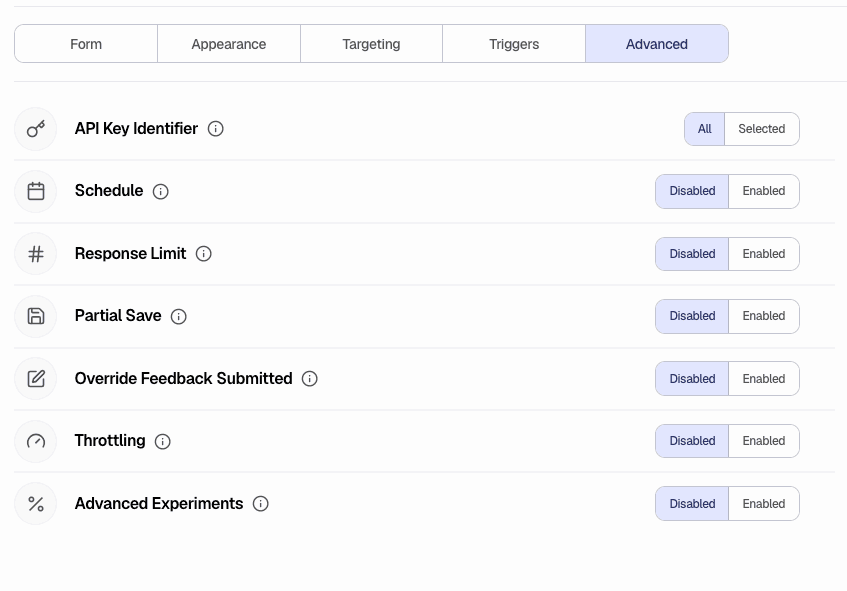Click the info icon beside Schedule
847x591 pixels.
tap(161, 191)
